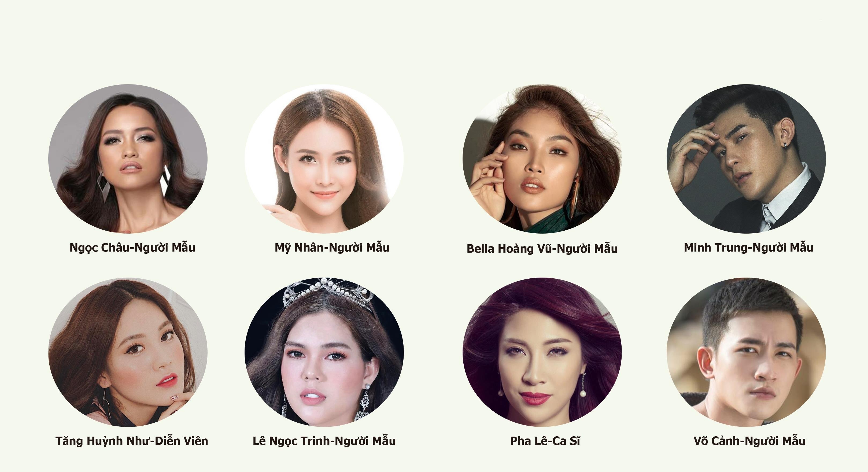
Task: Click Bella Hoàng Vũ's round portrait
Action: point(542,159)
